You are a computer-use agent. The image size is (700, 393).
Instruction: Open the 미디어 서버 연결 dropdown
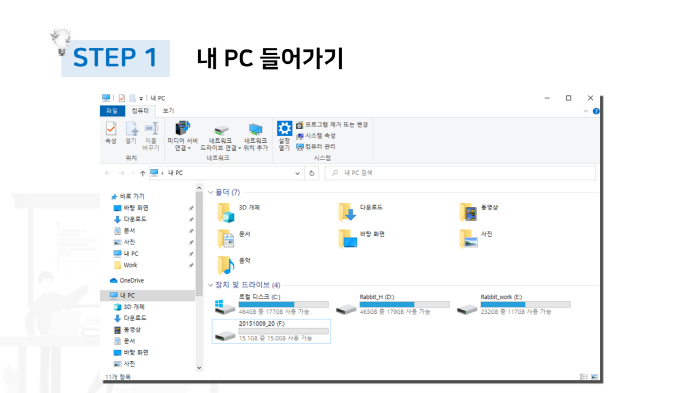[182, 136]
